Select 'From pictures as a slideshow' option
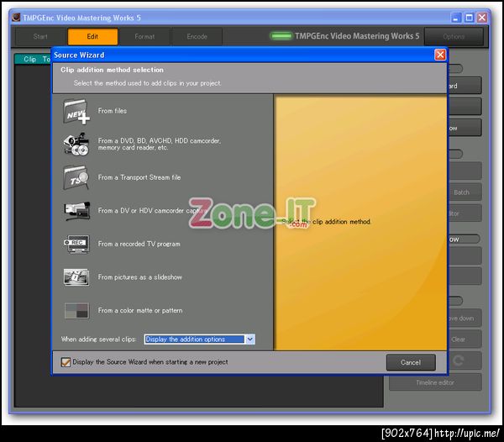This screenshot has width=504, height=442. coord(139,277)
